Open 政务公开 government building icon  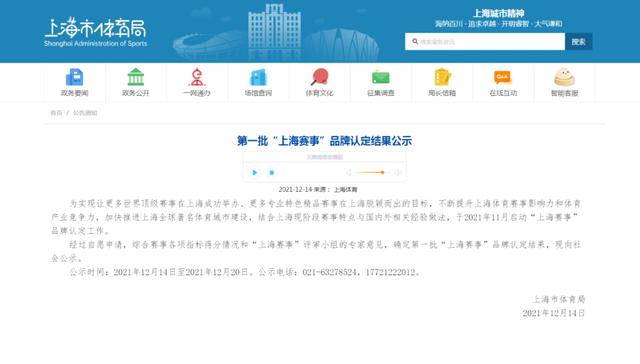click(136, 77)
